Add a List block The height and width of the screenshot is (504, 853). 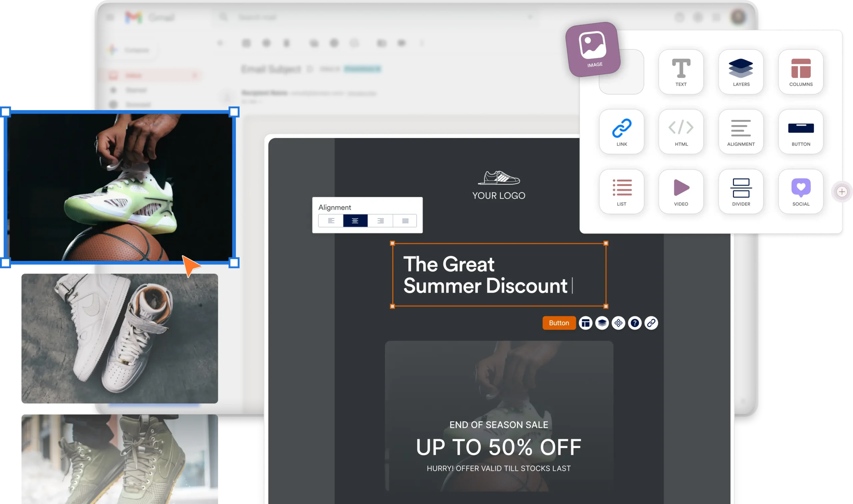coord(621,192)
